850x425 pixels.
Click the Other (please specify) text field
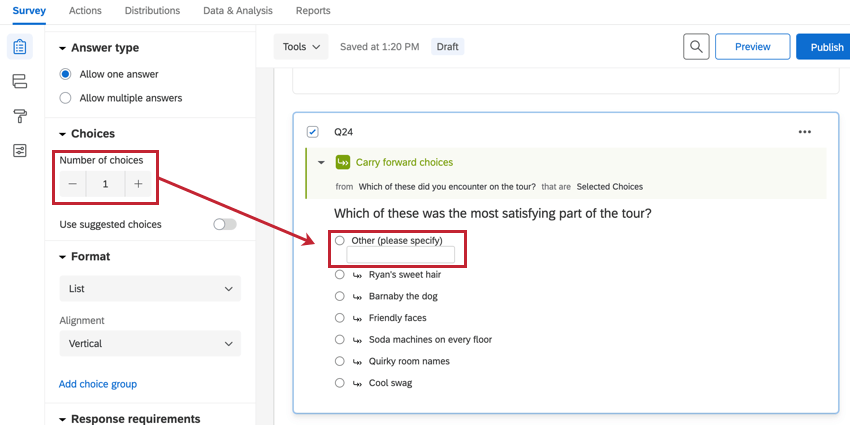(x=400, y=255)
